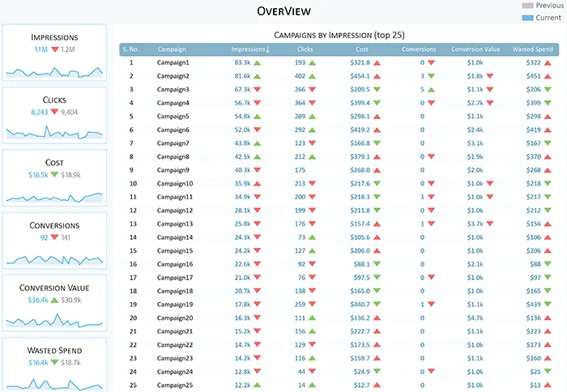
Task: Select the Campaign7 name cell
Action: point(173,143)
